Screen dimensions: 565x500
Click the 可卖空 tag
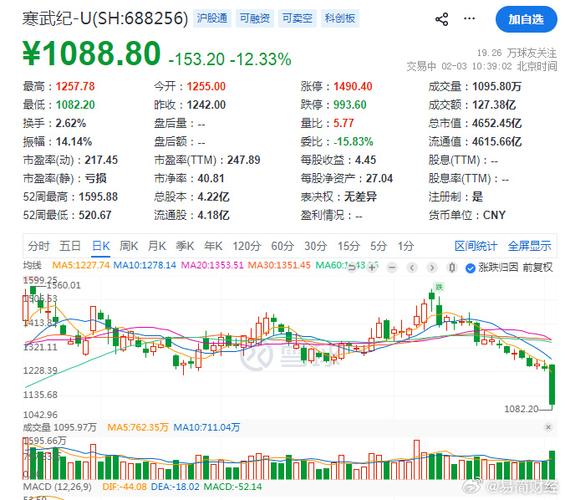297,18
